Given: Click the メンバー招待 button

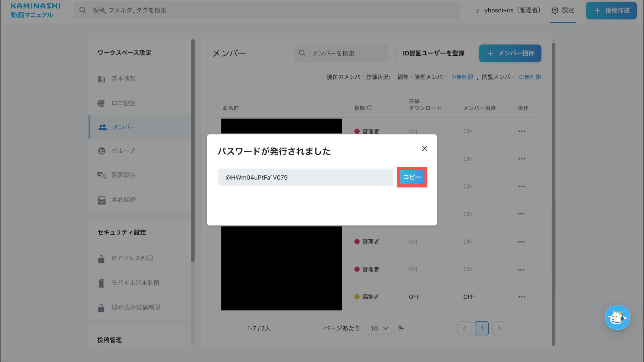Looking at the screenshot, I should pyautogui.click(x=510, y=53).
